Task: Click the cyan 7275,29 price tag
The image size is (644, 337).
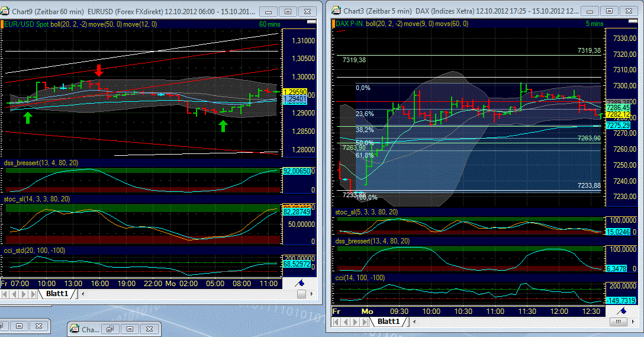Action: [x=618, y=126]
